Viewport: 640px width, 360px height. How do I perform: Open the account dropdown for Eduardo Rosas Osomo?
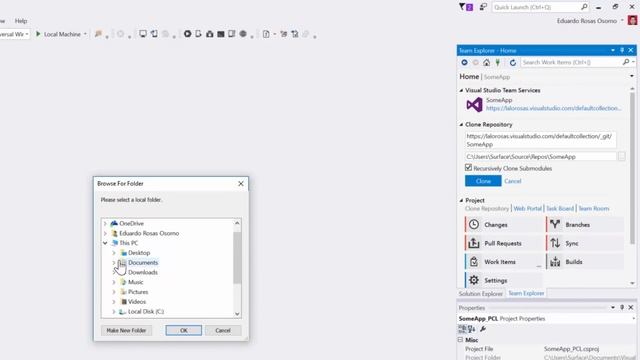click(622, 21)
